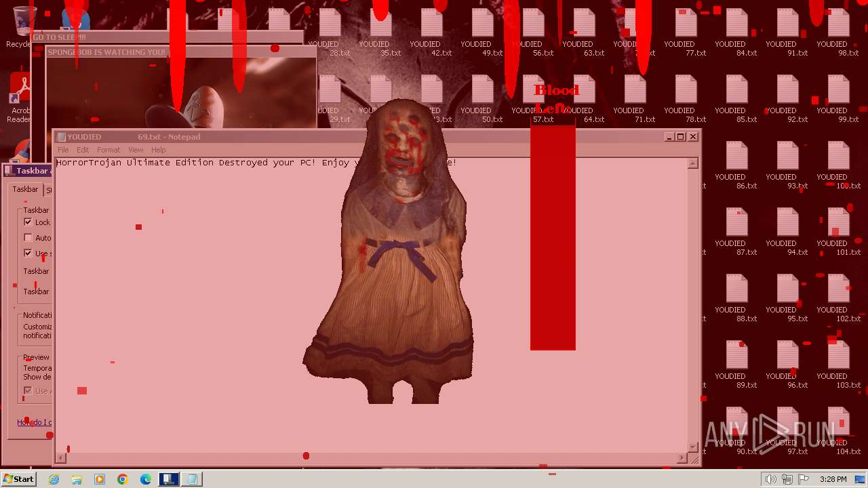The width and height of the screenshot is (868, 488).
Task: Select the YOUDIED 78.txt desktop file
Action: 686,99
